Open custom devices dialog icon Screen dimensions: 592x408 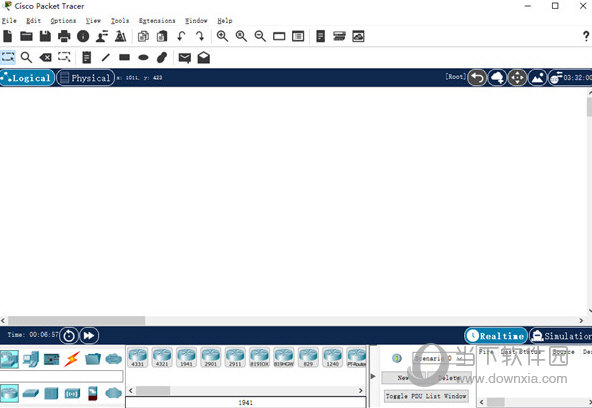(x=298, y=37)
